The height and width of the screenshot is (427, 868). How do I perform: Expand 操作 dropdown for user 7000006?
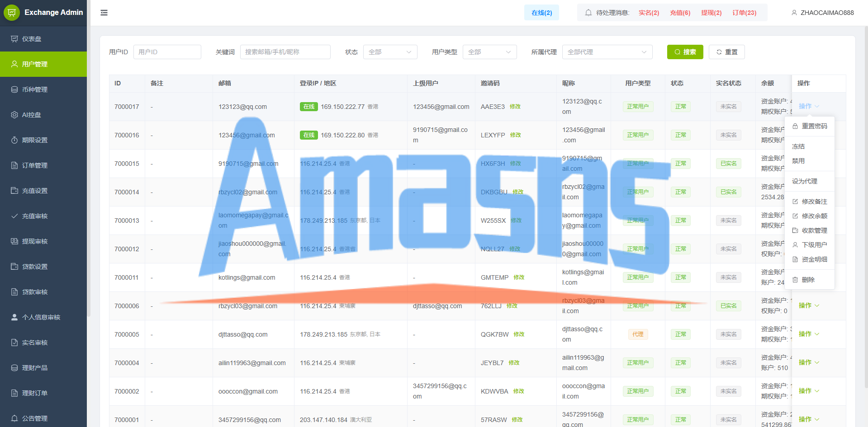tap(809, 305)
